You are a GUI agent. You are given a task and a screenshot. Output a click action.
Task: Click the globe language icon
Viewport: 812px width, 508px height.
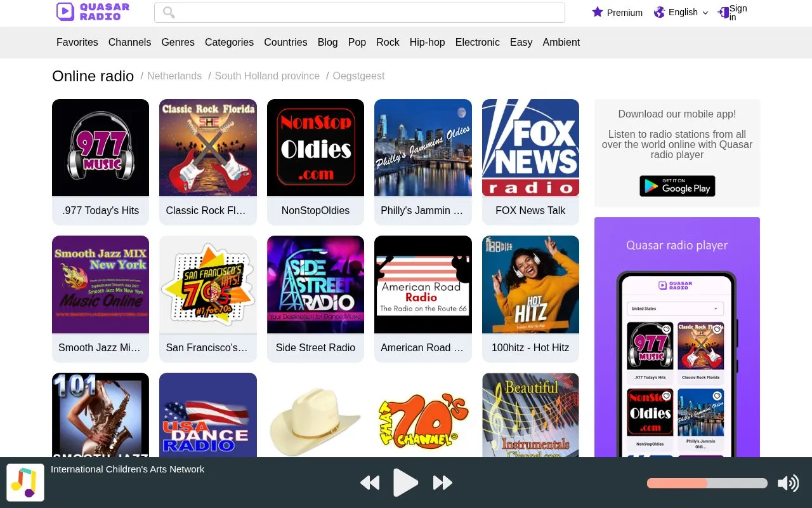tap(660, 12)
